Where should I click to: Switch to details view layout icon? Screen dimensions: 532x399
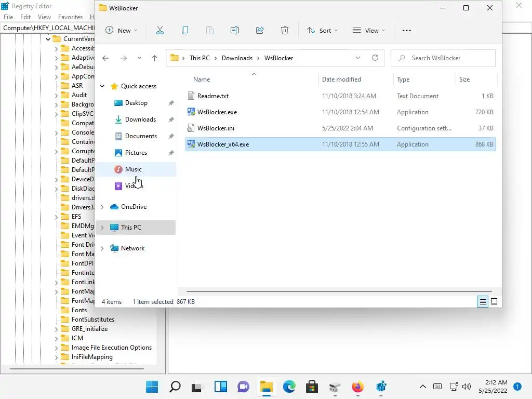point(483,302)
